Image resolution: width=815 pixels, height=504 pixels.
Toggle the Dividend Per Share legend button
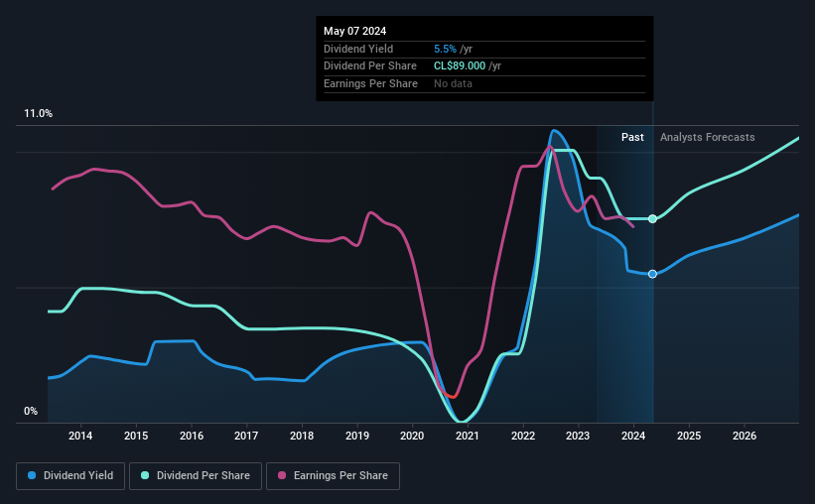196,476
